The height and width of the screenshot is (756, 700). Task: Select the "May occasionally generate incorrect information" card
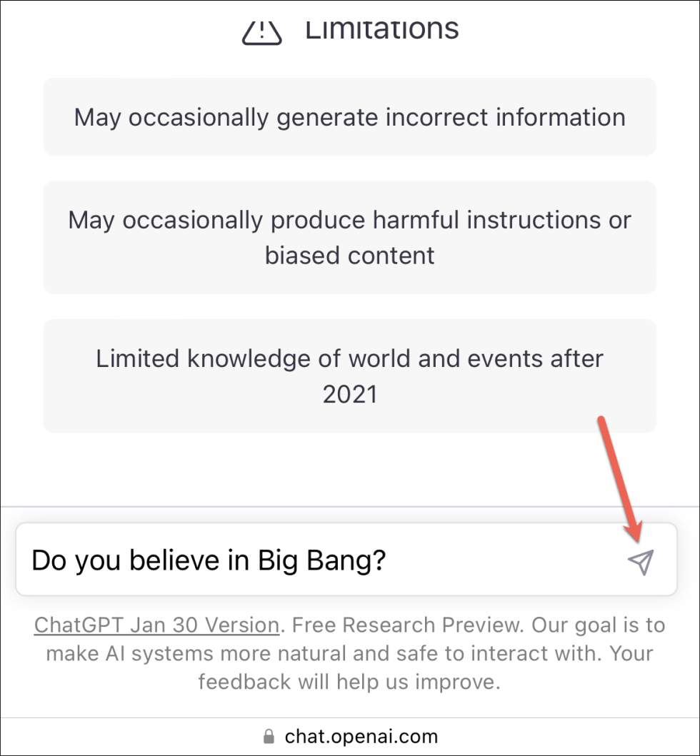tap(349, 117)
